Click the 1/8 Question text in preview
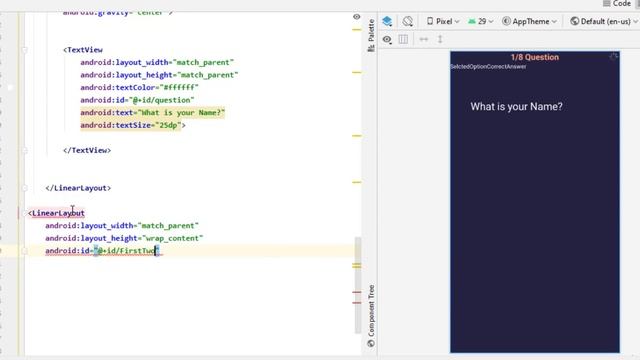640x360 pixels. coord(535,57)
